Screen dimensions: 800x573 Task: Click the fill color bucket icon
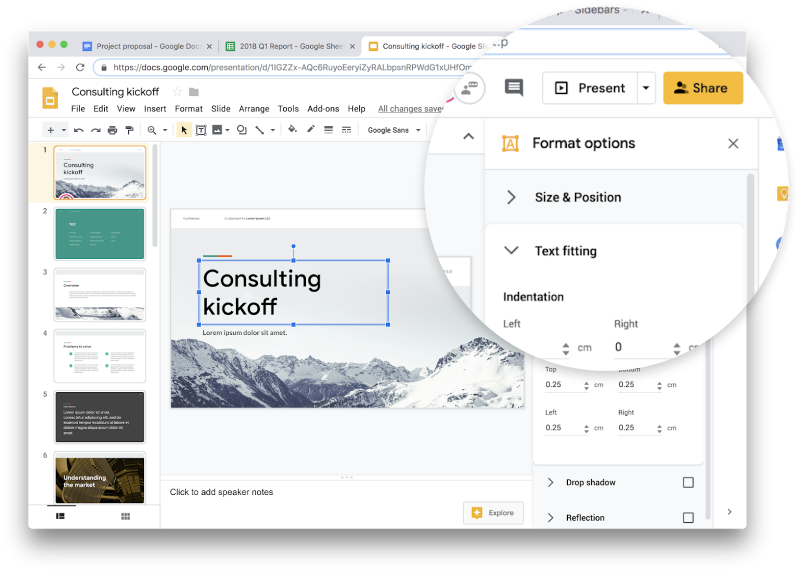pyautogui.click(x=292, y=129)
